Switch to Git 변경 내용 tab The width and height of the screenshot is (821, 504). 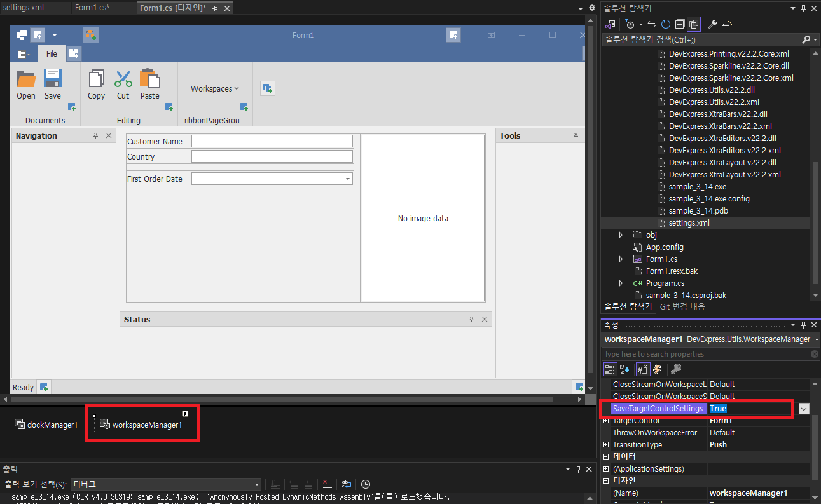click(682, 306)
